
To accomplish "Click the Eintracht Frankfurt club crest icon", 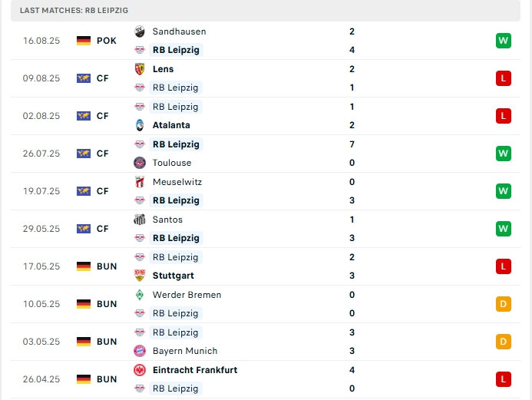I will tap(140, 370).
